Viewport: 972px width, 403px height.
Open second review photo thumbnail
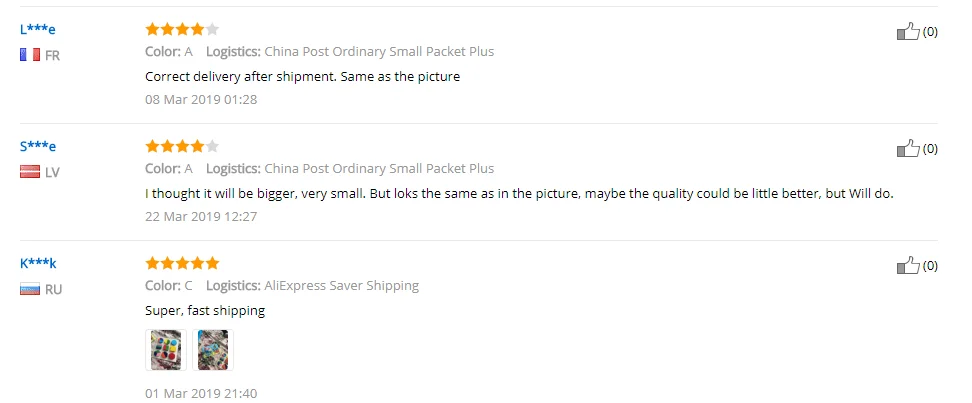tap(213, 350)
